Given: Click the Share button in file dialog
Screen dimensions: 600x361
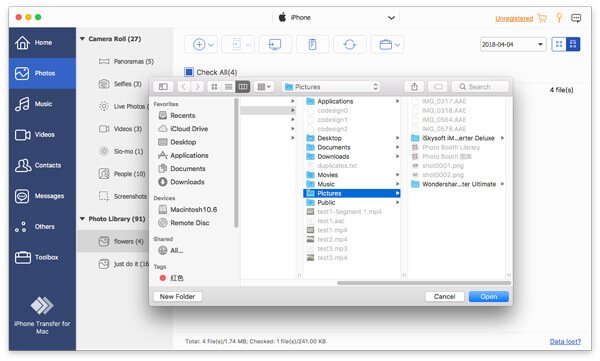Looking at the screenshot, I should coord(414,87).
